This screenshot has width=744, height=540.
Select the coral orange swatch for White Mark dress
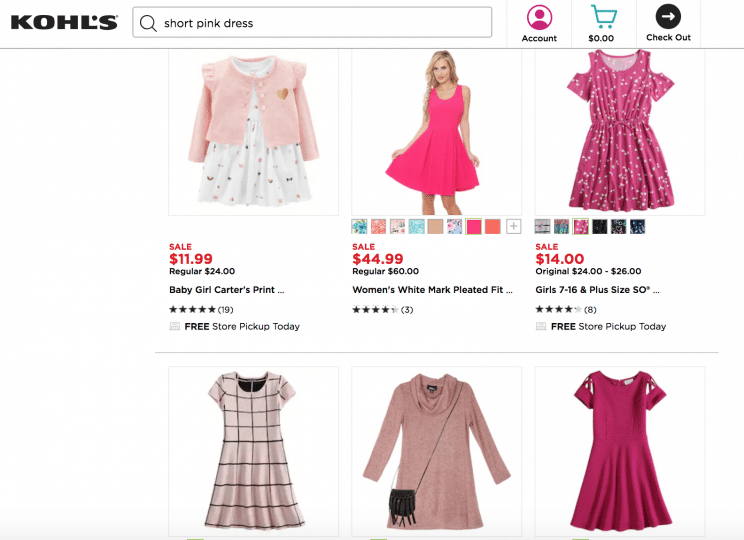493,226
